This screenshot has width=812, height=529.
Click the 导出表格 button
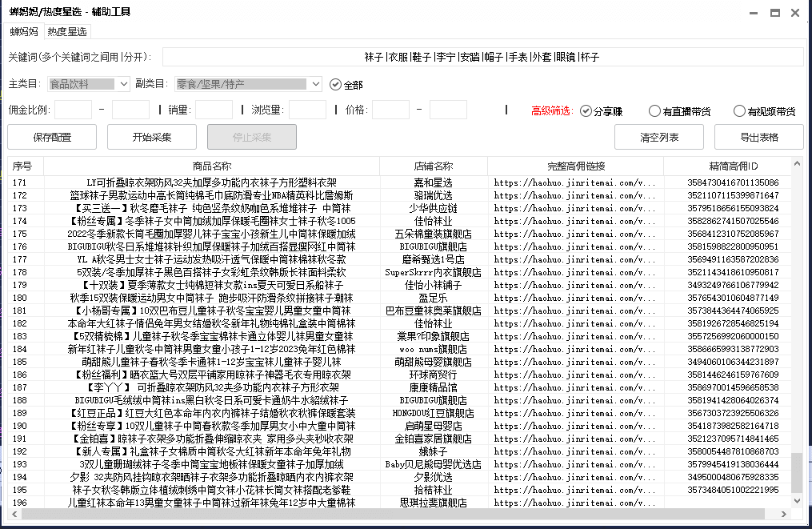(759, 138)
